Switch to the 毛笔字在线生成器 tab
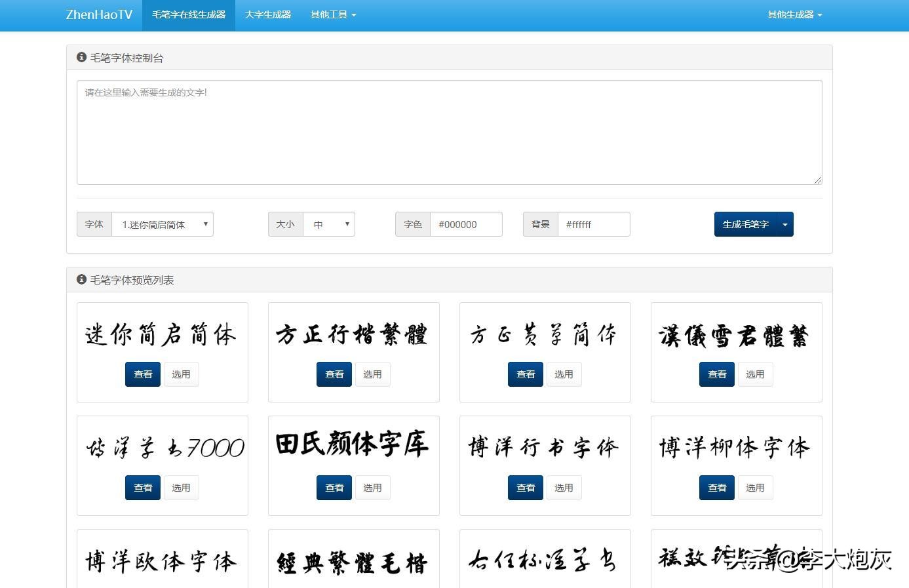Screen dimensions: 909x588 pyautogui.click(x=189, y=14)
